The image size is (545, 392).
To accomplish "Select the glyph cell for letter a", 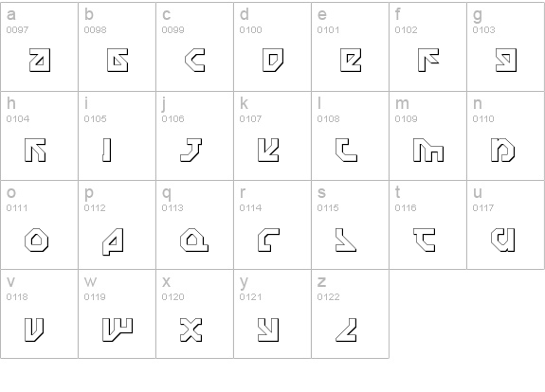I will coord(39,47).
